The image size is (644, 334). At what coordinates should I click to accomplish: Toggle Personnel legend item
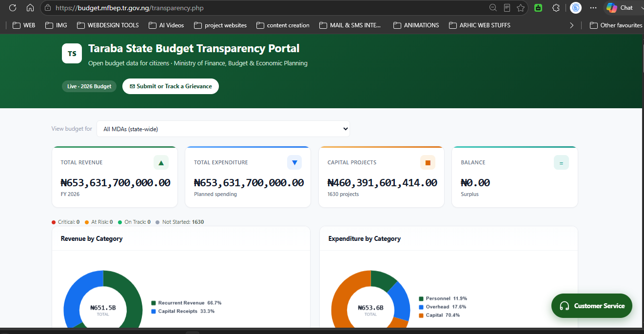coord(443,298)
